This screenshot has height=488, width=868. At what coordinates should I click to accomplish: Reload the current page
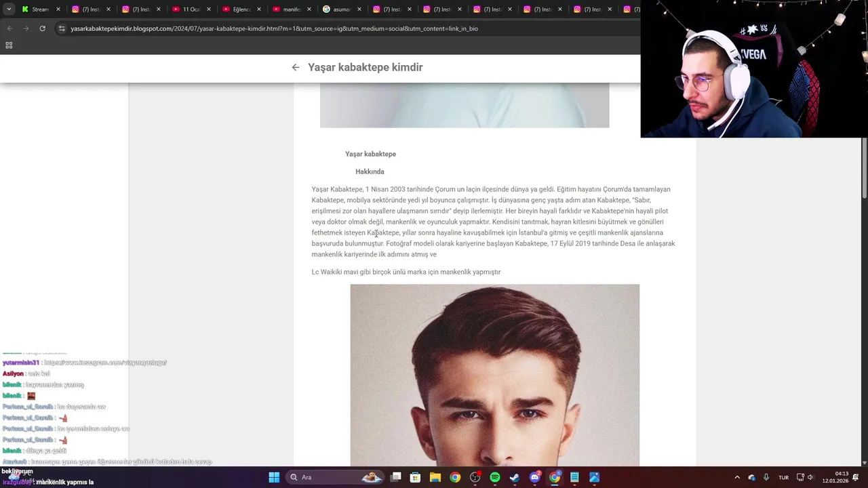point(42,28)
